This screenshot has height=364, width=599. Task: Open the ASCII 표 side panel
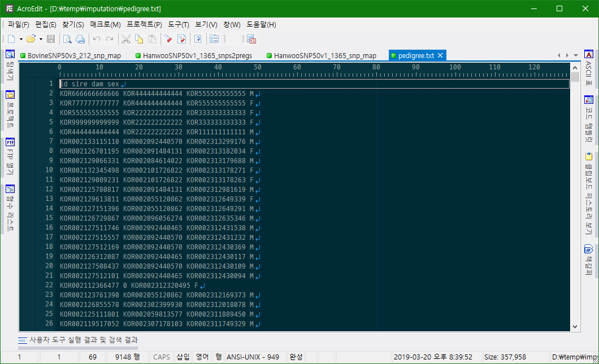(589, 68)
